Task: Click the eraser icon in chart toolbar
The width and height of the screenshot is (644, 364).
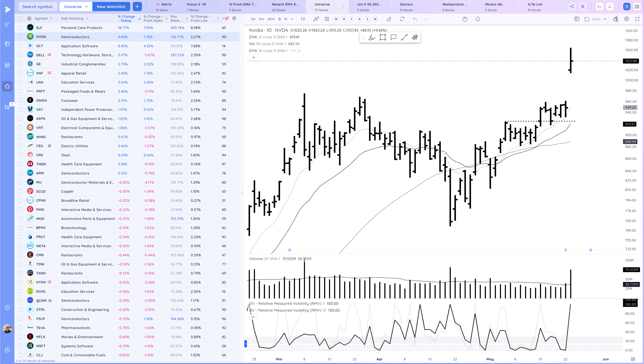Action: pyautogui.click(x=389, y=19)
